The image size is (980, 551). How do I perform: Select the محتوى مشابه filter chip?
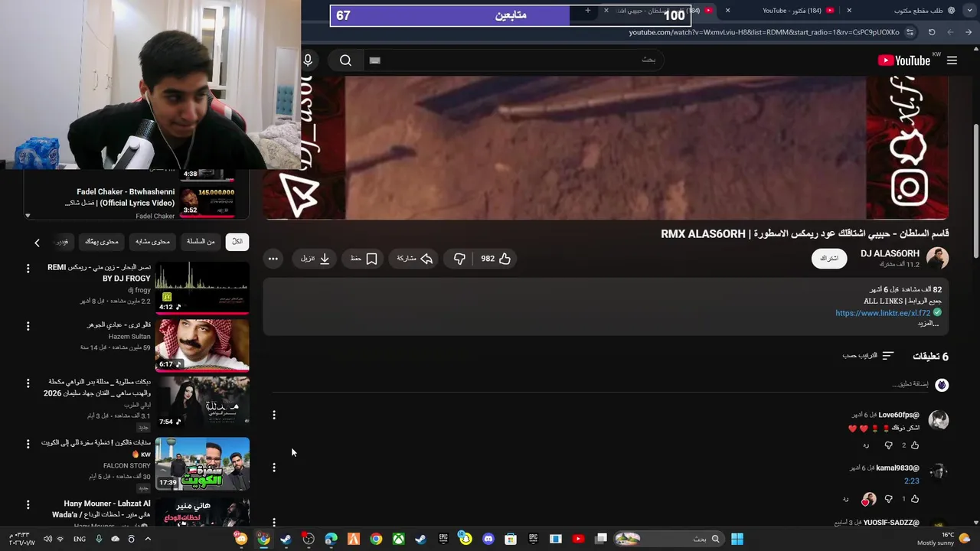[152, 242]
